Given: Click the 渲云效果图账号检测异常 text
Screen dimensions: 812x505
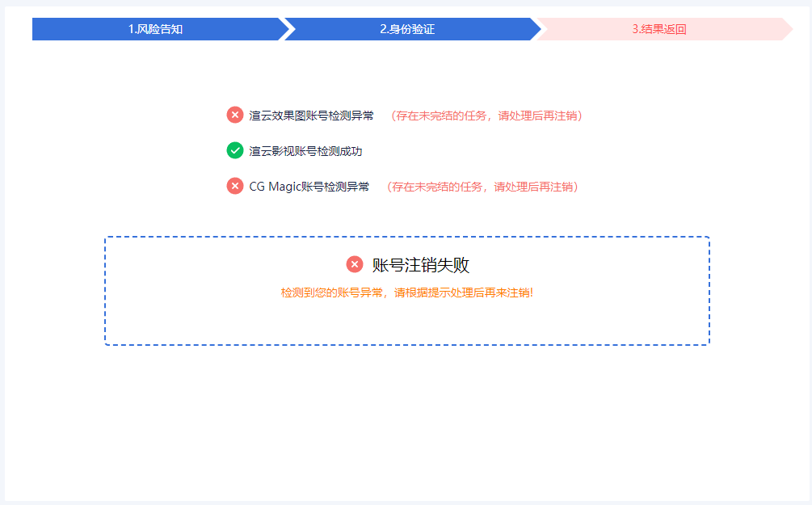Looking at the screenshot, I should (x=311, y=116).
